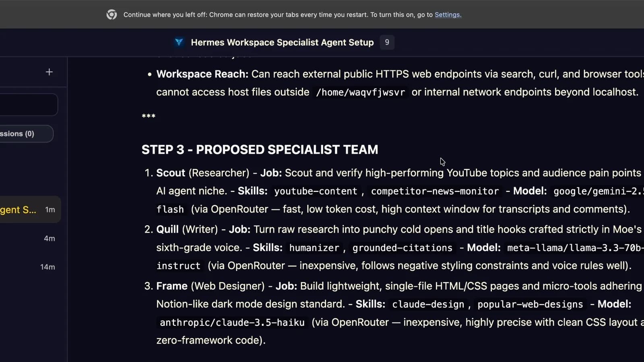Click the 'Workspace Reach:' bold label
This screenshot has height=362, width=644.
202,74
